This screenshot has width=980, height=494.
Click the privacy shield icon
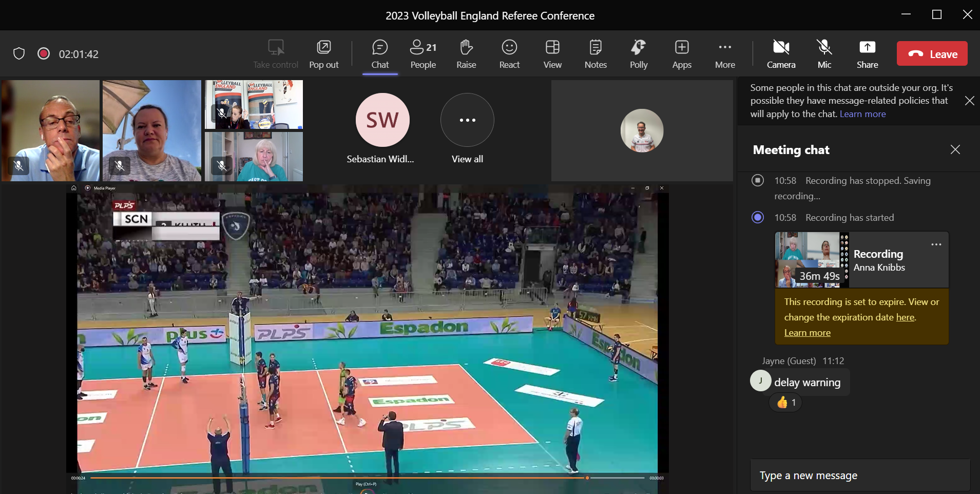[19, 53]
